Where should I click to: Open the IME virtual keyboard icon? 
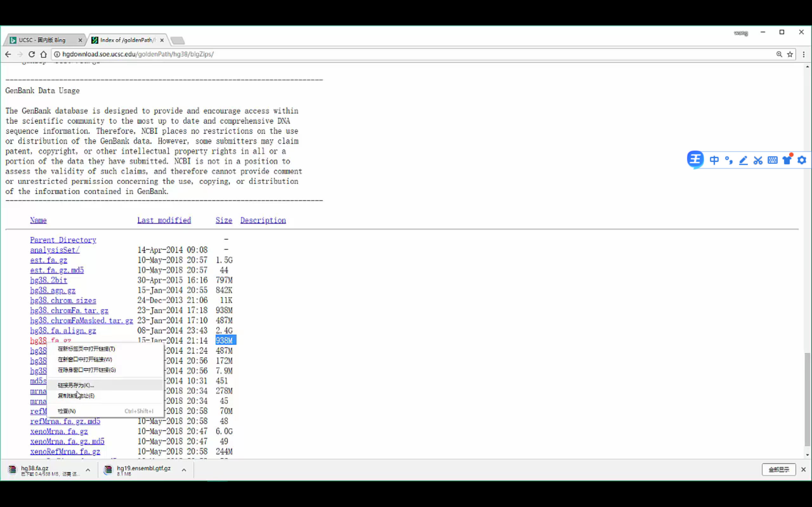click(772, 160)
